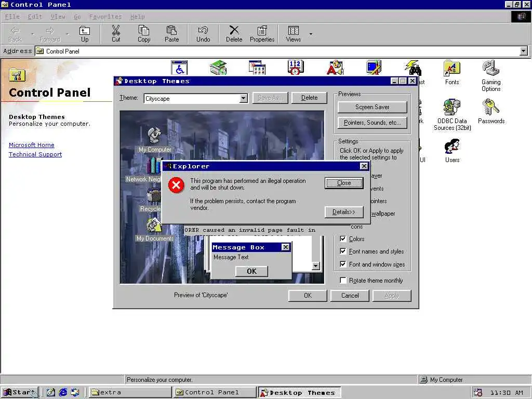The image size is (532, 399).
Task: Open the Go menu
Action: [77, 17]
